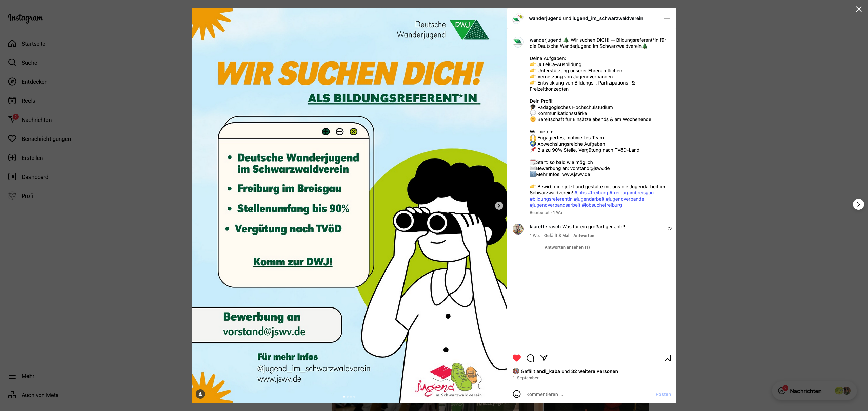Like laurette.rasch's comment with heart
Image resolution: width=868 pixels, height=411 pixels.
point(669,229)
